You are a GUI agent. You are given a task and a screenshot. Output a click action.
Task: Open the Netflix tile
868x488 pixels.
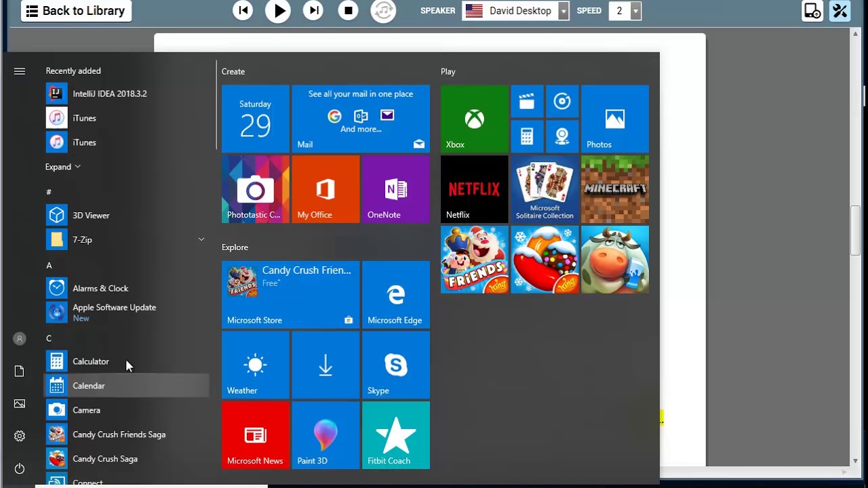coord(474,189)
